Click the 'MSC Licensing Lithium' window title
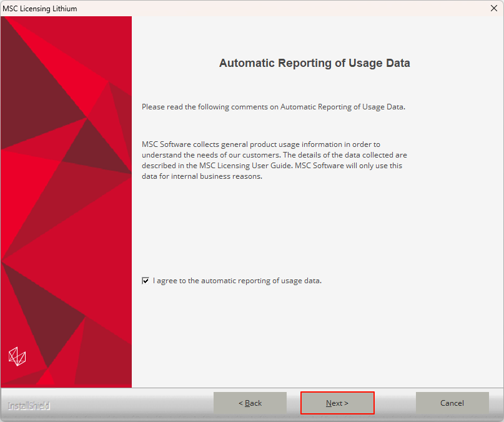 point(40,8)
